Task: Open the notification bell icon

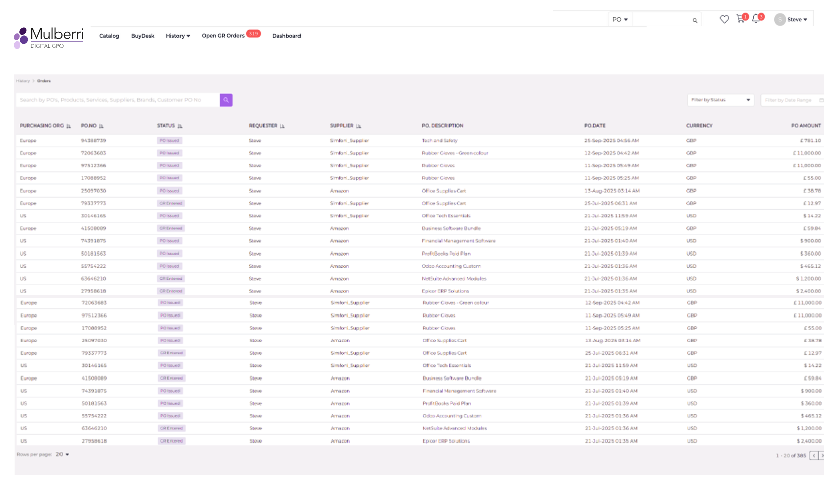Action: [x=756, y=19]
